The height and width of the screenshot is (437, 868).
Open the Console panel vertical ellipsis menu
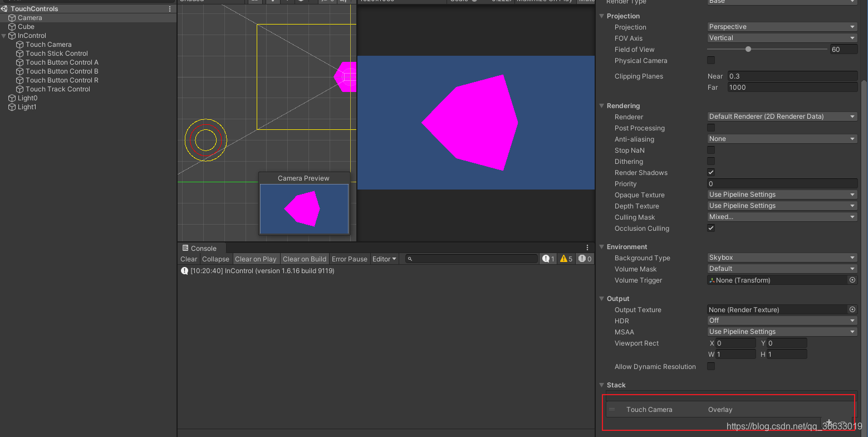(x=587, y=247)
